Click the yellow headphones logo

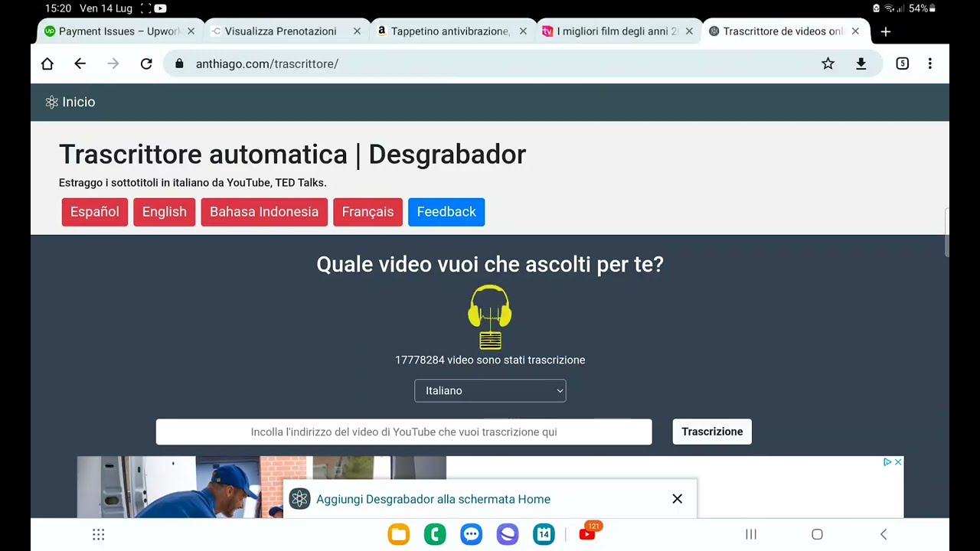[490, 318]
